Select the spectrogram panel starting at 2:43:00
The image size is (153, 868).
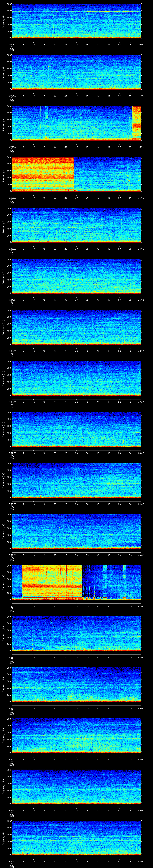point(76,736)
